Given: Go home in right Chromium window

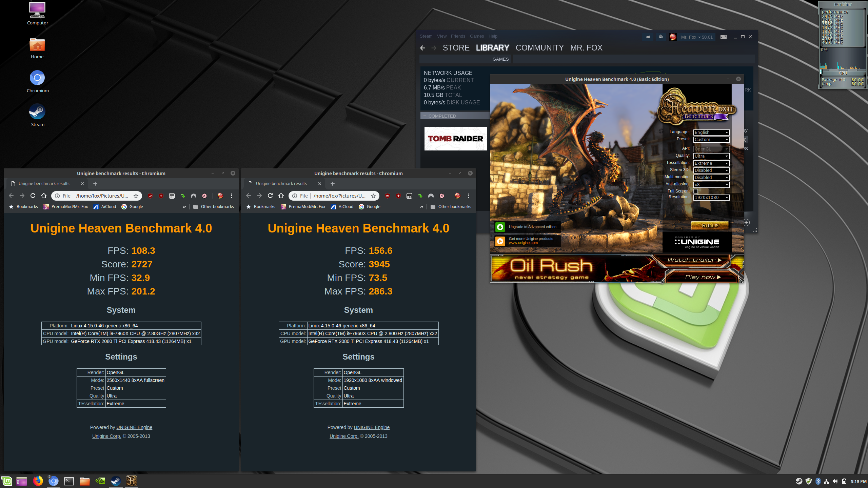Looking at the screenshot, I should pos(281,196).
